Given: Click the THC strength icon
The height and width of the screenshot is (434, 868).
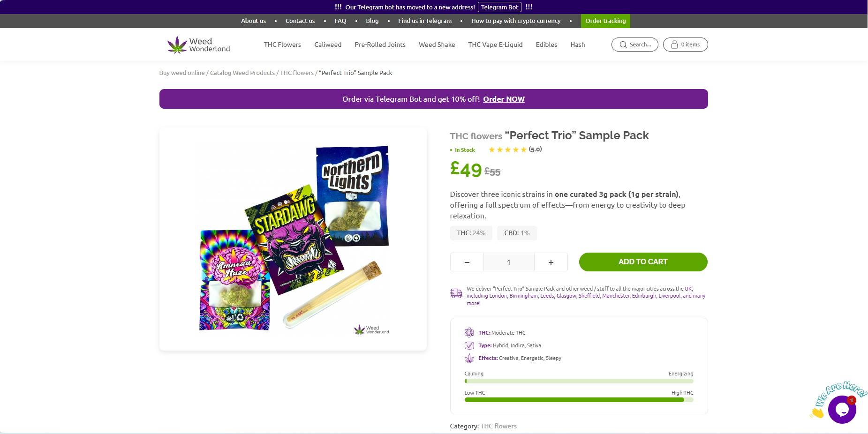Looking at the screenshot, I should (x=469, y=333).
